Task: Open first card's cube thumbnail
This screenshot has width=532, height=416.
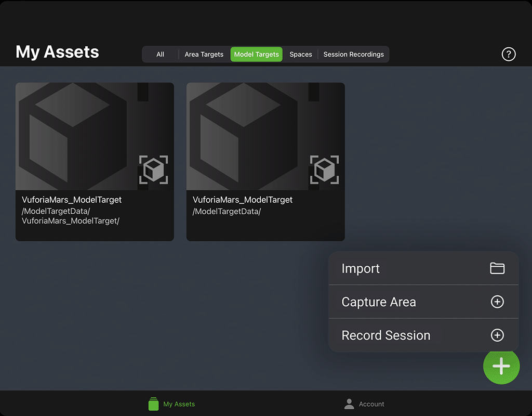Action: click(95, 136)
